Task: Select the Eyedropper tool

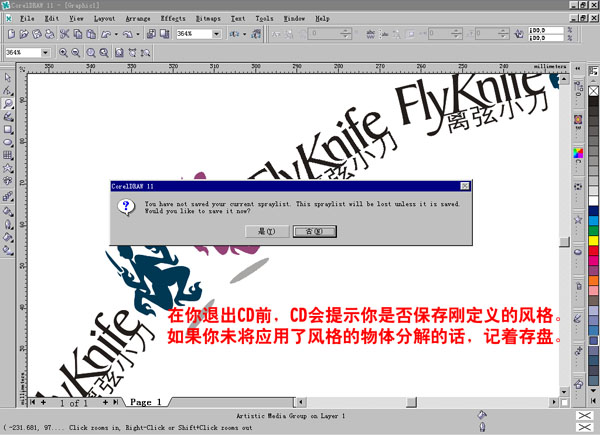Action: point(8,211)
